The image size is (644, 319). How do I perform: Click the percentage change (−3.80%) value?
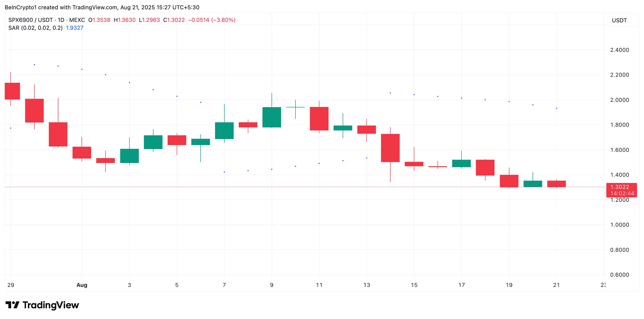click(223, 20)
